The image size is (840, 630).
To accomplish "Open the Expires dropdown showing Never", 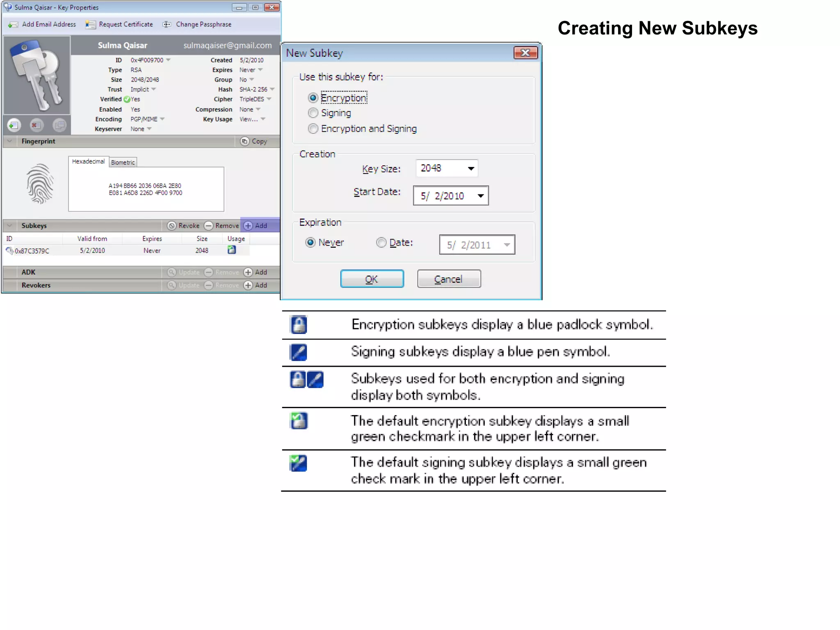I will click(260, 70).
